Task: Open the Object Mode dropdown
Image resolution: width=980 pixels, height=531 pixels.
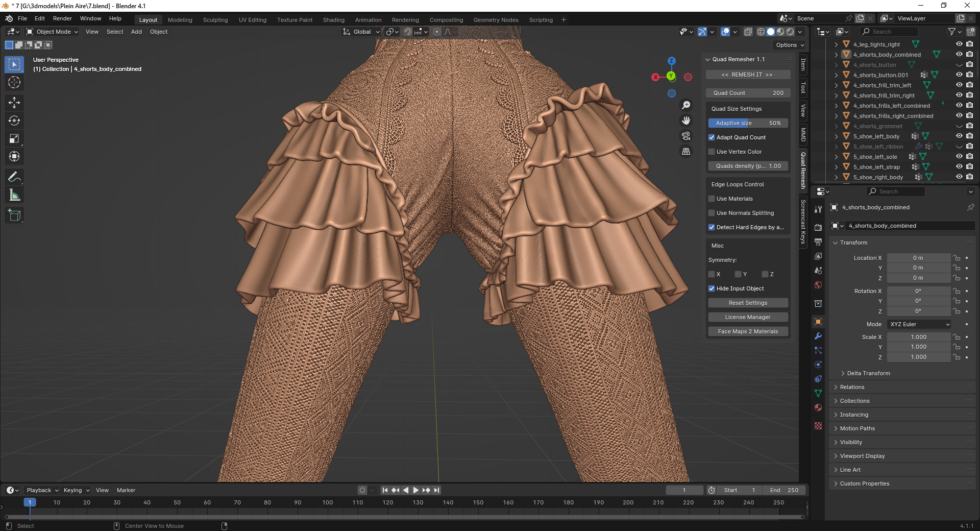Action: (53, 32)
